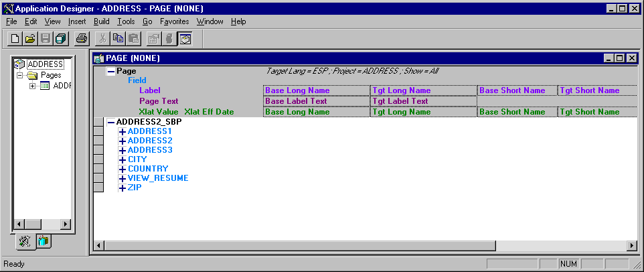Select the row header beside CITY
Viewport: 644px width, 272px height.
(x=98, y=159)
